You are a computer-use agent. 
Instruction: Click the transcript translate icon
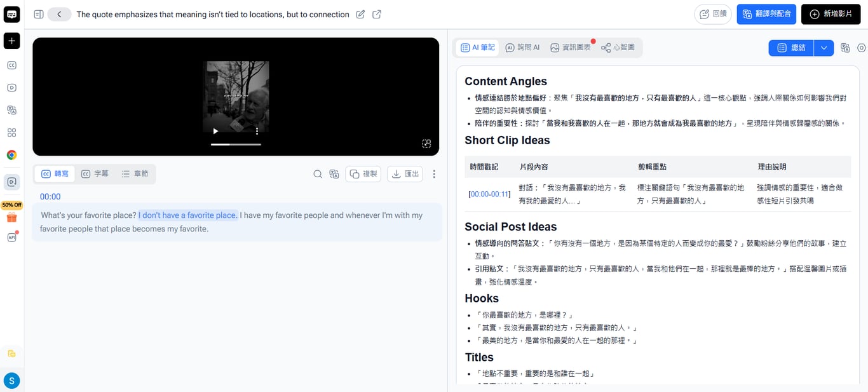tap(334, 174)
